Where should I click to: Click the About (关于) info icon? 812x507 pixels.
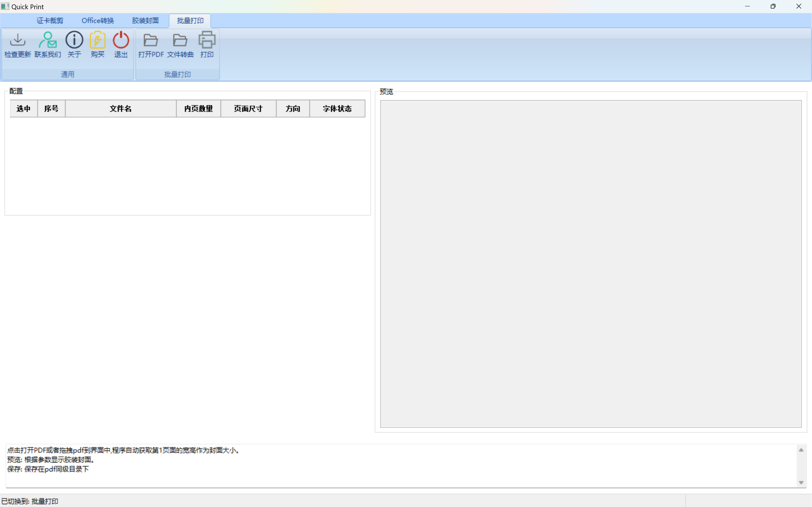click(x=74, y=41)
